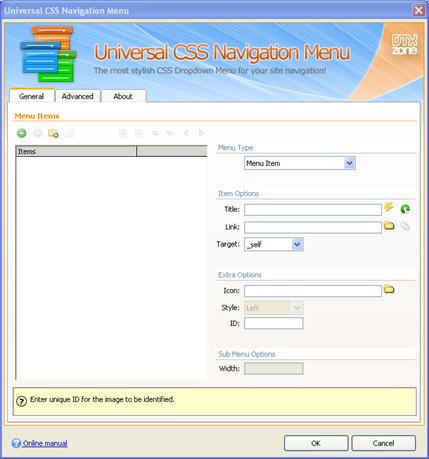Viewport: 429px width, 459px height.
Task: Click the folder icon next to Icon field
Action: point(389,289)
